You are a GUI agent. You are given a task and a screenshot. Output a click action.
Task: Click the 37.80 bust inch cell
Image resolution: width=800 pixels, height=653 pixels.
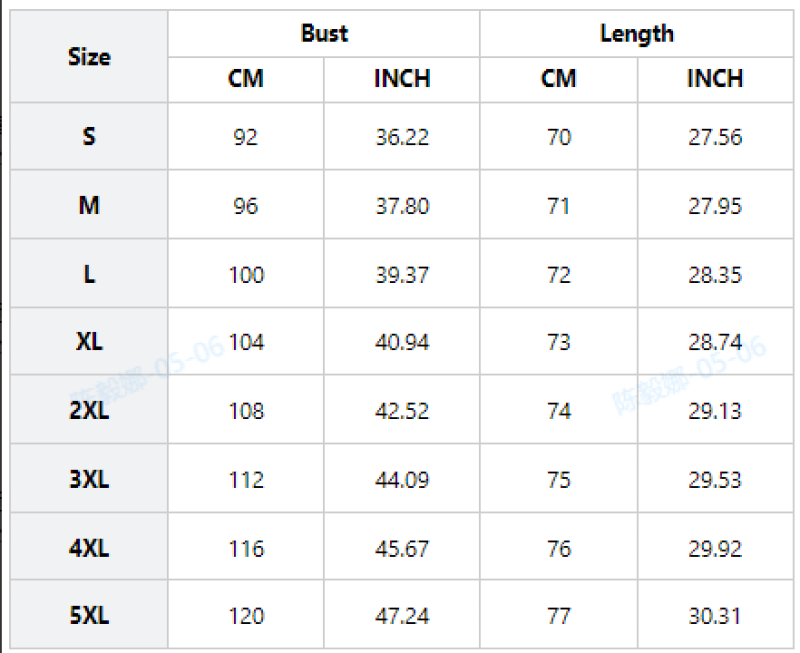(402, 206)
